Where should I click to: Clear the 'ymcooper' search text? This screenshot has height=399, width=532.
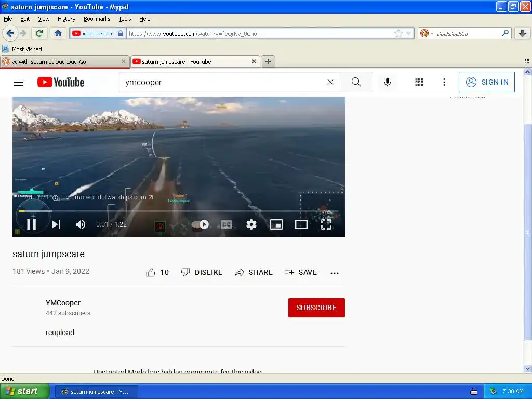tap(330, 82)
